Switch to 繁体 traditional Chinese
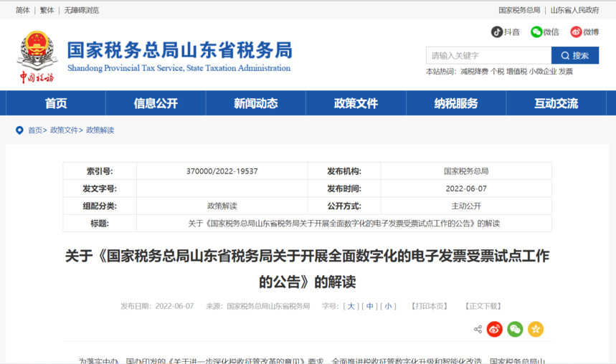This screenshot has width=616, height=364. pyautogui.click(x=47, y=11)
